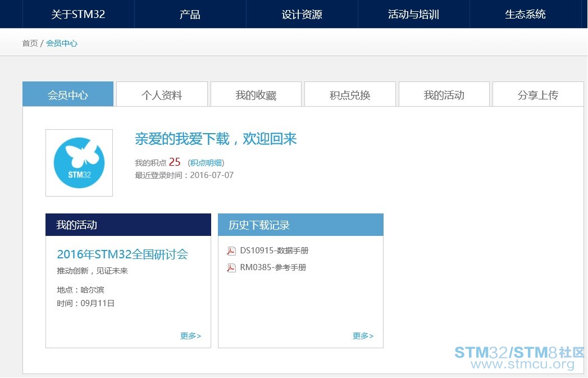This screenshot has height=378, width=588.
Task: Click 更多> in the 我的活动 panel
Action: point(190,336)
